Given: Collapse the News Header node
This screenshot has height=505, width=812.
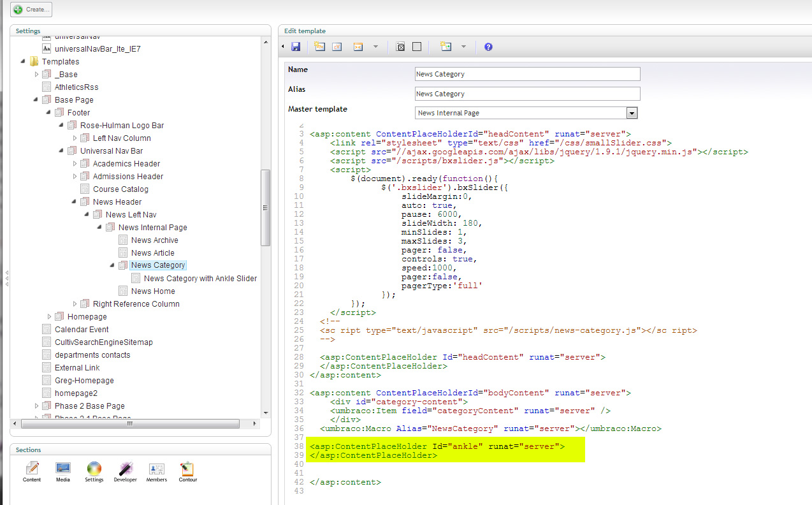Looking at the screenshot, I should (75, 202).
